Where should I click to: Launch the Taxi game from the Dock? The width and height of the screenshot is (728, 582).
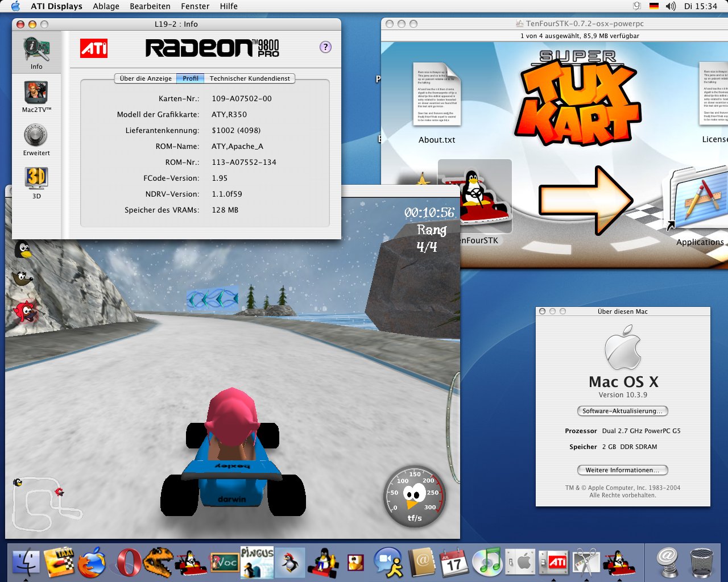pos(59,563)
